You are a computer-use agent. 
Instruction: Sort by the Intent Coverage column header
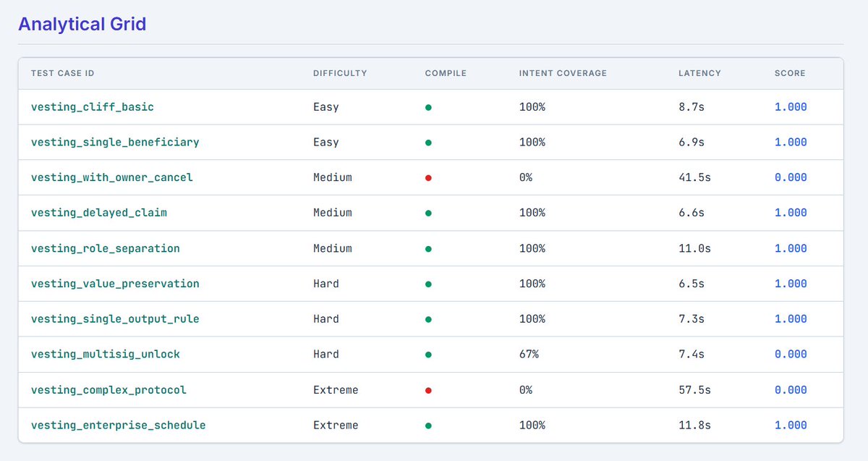[x=563, y=73]
